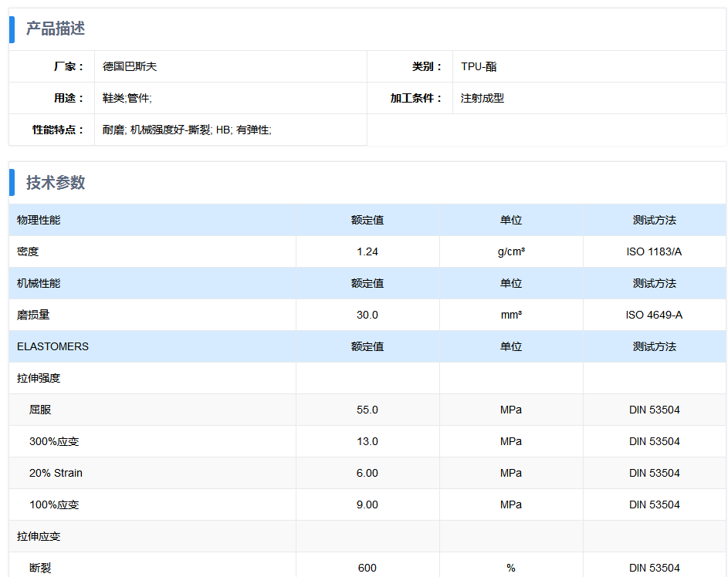The height and width of the screenshot is (577, 728).
Task: Click the 机械性能 table header
Action: click(39, 284)
